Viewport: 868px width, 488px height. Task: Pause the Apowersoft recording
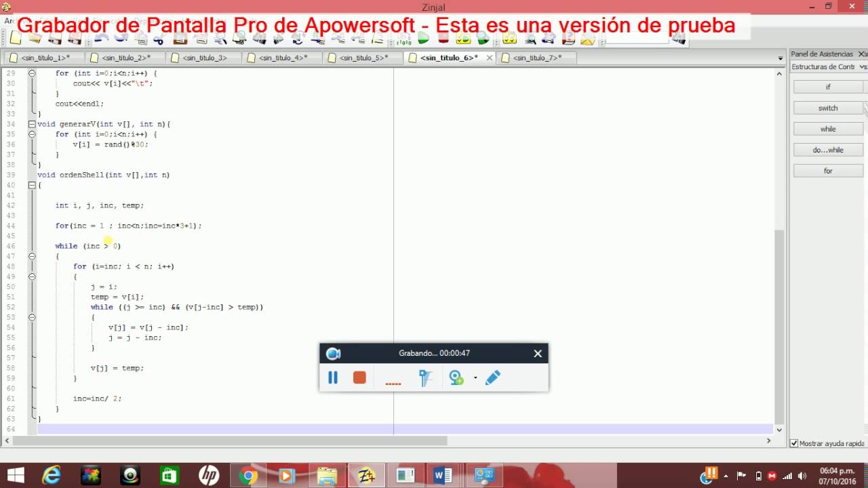[333, 378]
